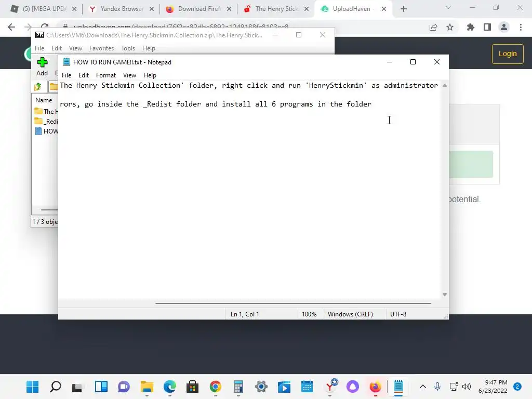532x399 pixels.
Task: Select HOW TO RUN text file in 7-Zip
Action: point(46,131)
